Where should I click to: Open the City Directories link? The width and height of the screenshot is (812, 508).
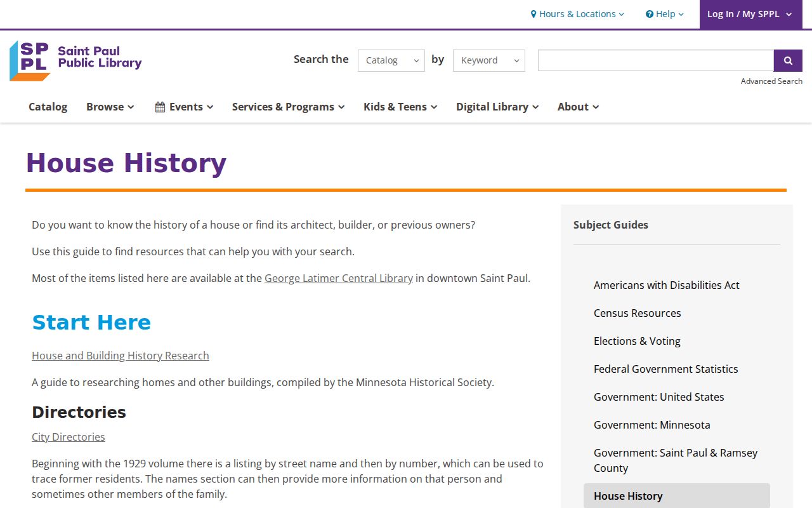pos(69,437)
